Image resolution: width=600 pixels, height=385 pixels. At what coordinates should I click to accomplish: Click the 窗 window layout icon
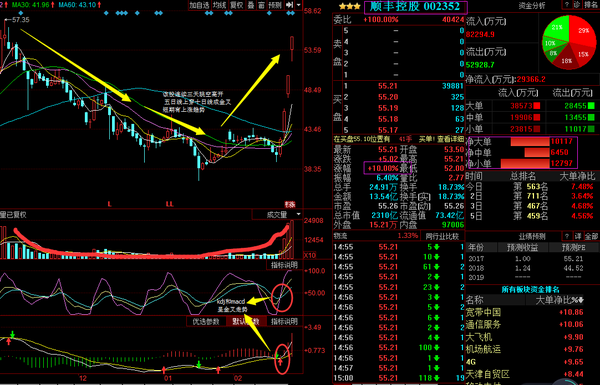[x=261, y=5]
